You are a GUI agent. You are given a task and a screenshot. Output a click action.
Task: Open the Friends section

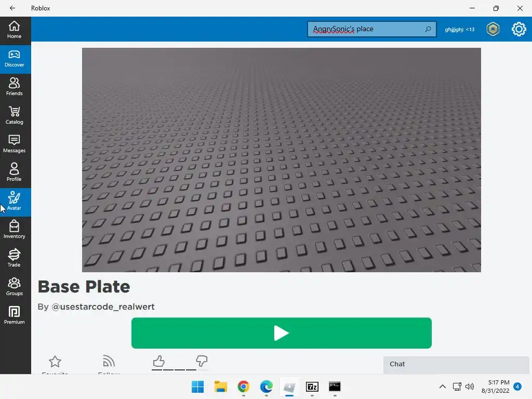click(14, 87)
